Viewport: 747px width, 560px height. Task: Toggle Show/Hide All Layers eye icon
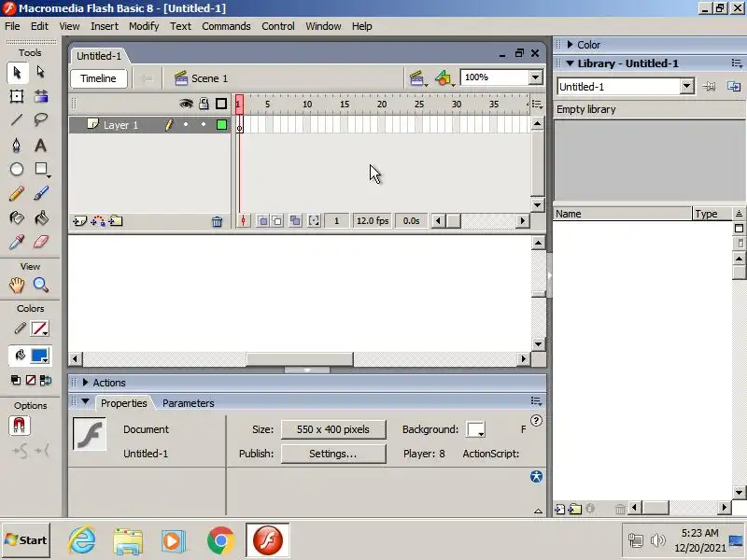(186, 104)
